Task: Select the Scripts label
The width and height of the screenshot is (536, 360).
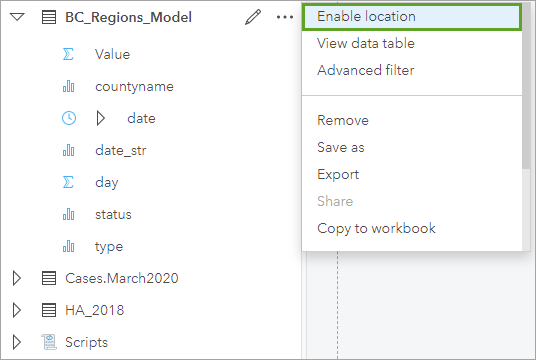Action: 86,343
